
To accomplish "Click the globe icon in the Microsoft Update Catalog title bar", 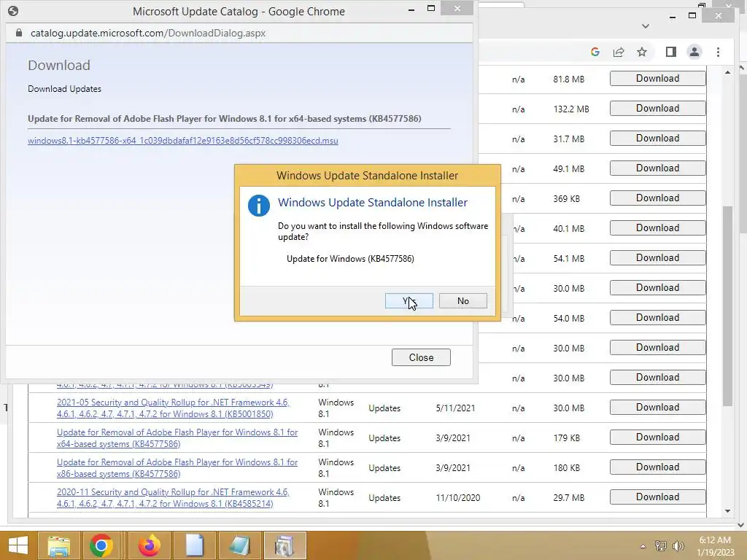I will 13,11.
